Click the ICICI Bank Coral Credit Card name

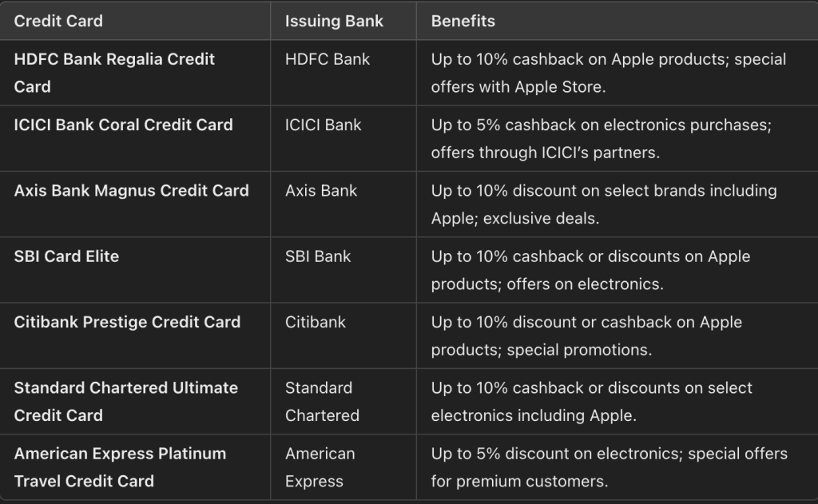point(124,125)
